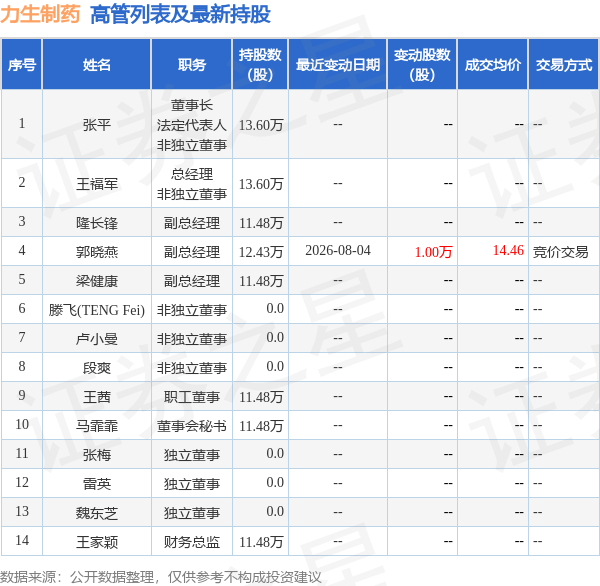Select the 持股数(股) column header
The height and width of the screenshot is (586, 600).
pyautogui.click(x=260, y=65)
